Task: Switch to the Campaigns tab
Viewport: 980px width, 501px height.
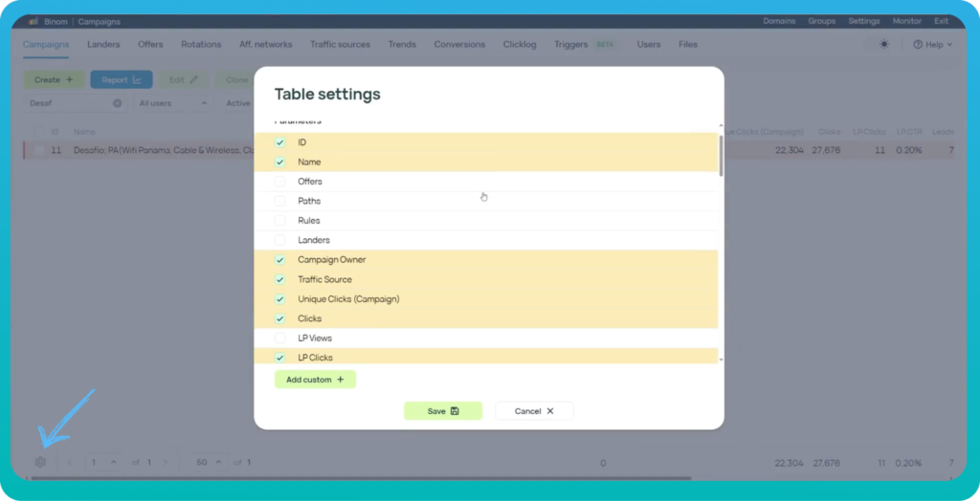Action: click(46, 44)
